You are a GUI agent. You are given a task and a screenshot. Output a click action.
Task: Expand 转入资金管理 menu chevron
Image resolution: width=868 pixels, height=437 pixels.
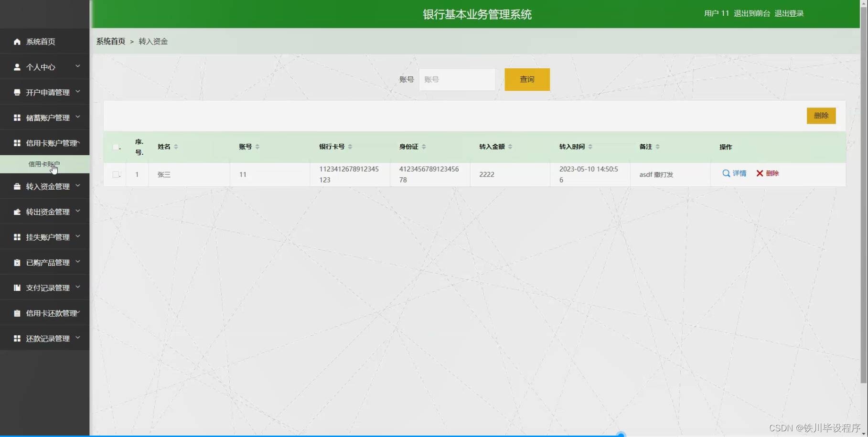pyautogui.click(x=78, y=185)
